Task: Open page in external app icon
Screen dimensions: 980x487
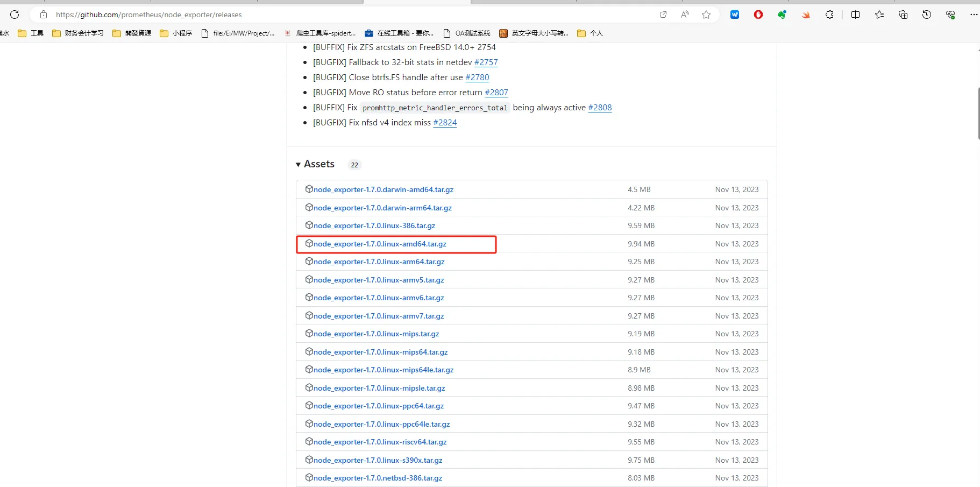Action: coord(663,15)
